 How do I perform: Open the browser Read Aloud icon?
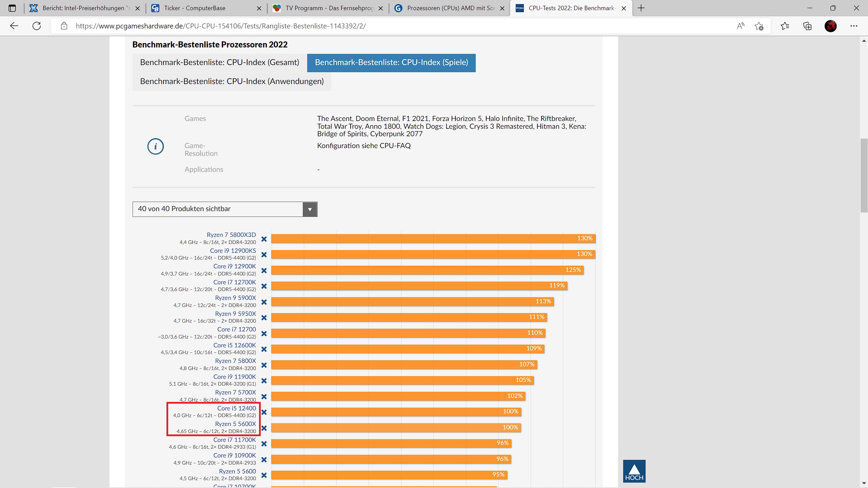pos(741,26)
